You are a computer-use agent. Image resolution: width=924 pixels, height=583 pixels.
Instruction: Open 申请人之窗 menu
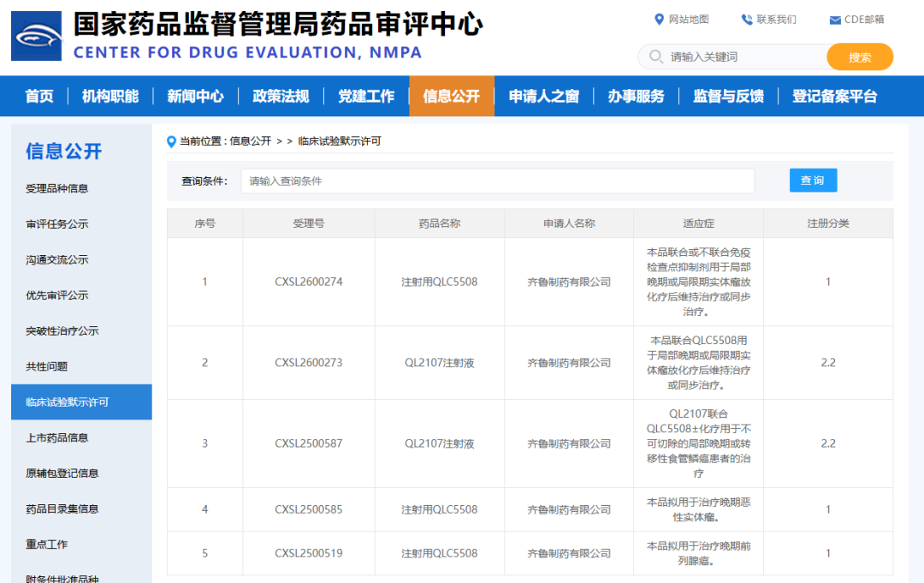tap(543, 96)
